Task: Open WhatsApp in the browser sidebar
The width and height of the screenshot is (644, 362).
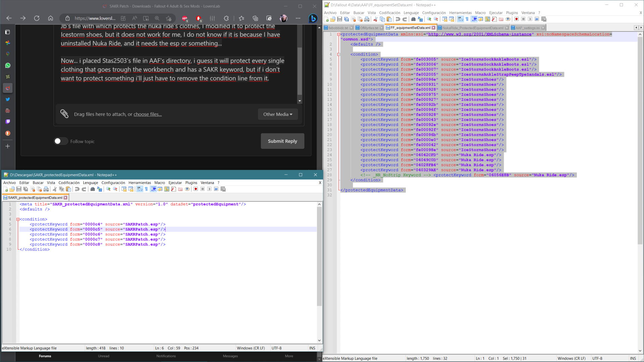Action: click(8, 65)
